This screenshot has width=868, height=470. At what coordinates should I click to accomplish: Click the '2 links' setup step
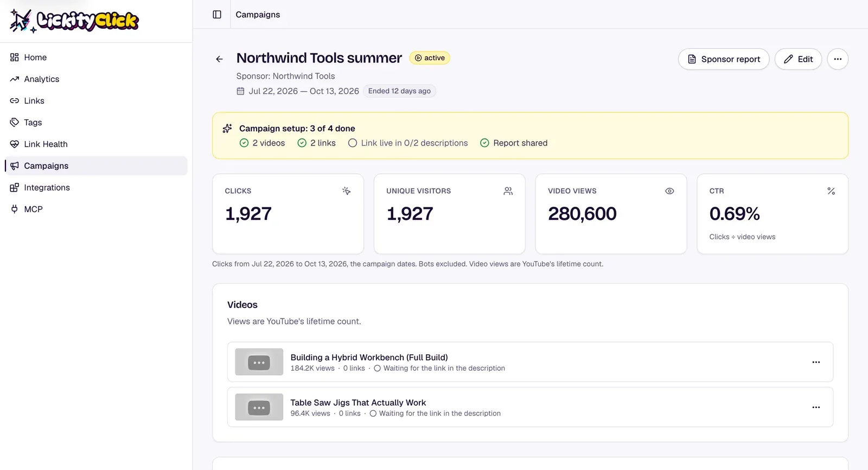click(317, 143)
